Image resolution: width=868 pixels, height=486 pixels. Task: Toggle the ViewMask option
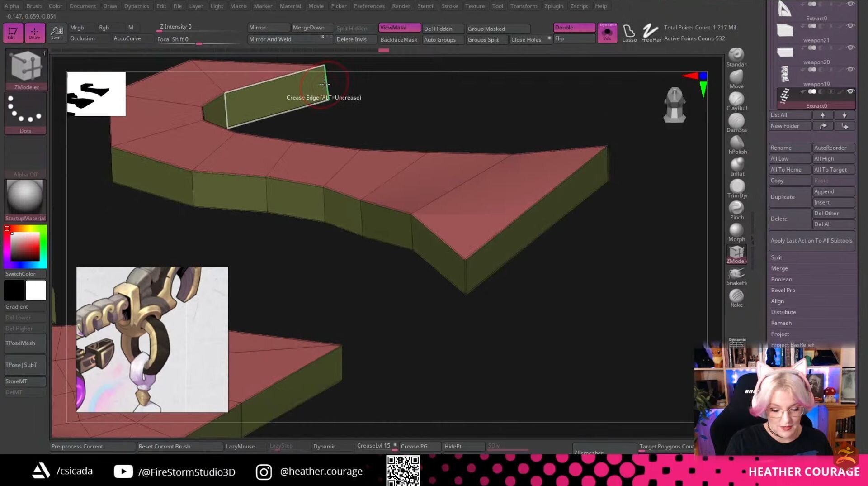coord(400,28)
